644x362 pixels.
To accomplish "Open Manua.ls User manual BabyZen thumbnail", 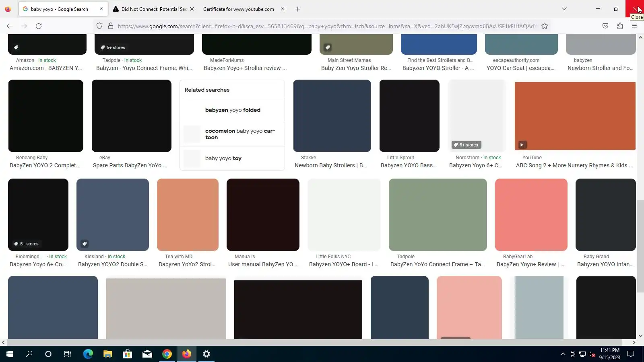I will (x=263, y=215).
